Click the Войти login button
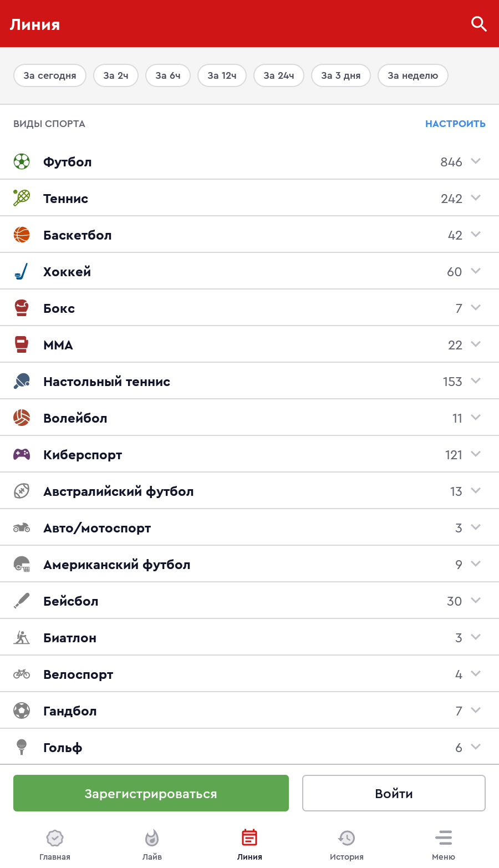The height and width of the screenshot is (868, 499). 394,793
